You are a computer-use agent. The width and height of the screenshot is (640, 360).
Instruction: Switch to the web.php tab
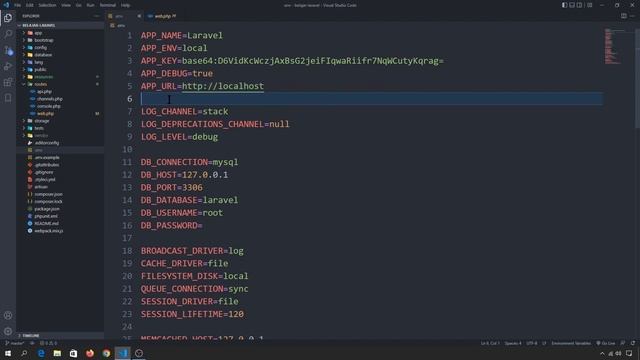[163, 16]
